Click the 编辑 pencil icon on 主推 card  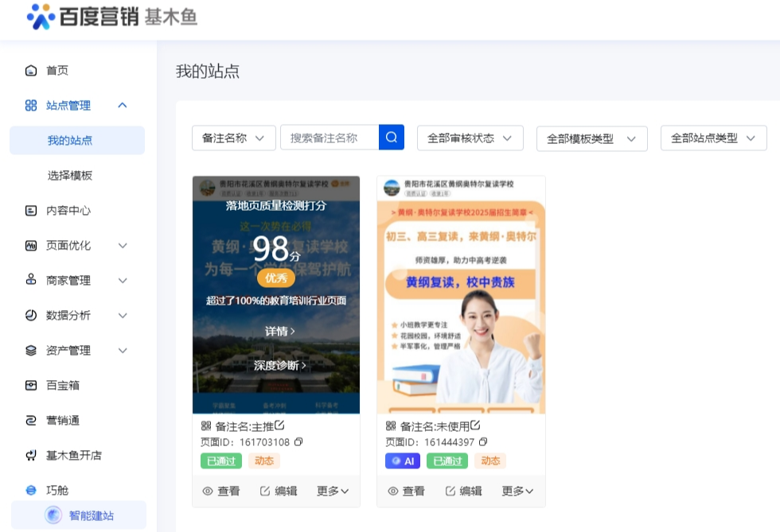264,491
